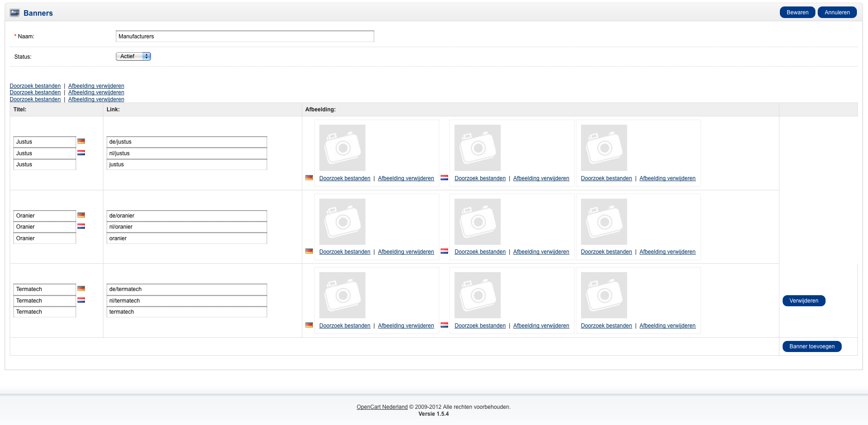The image size is (868, 425).
Task: Click the Annuleren cancel button
Action: coord(837,12)
